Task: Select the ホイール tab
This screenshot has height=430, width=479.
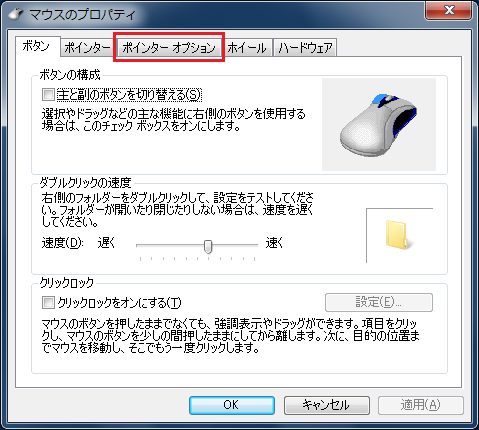Action: [247, 48]
